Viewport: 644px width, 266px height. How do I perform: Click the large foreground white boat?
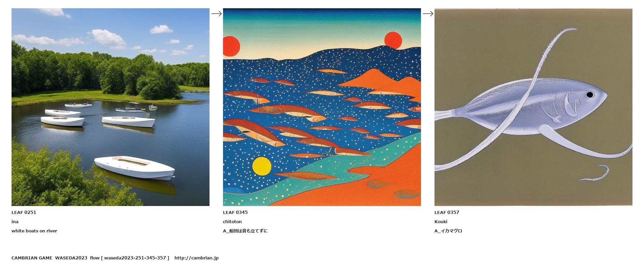tap(135, 167)
